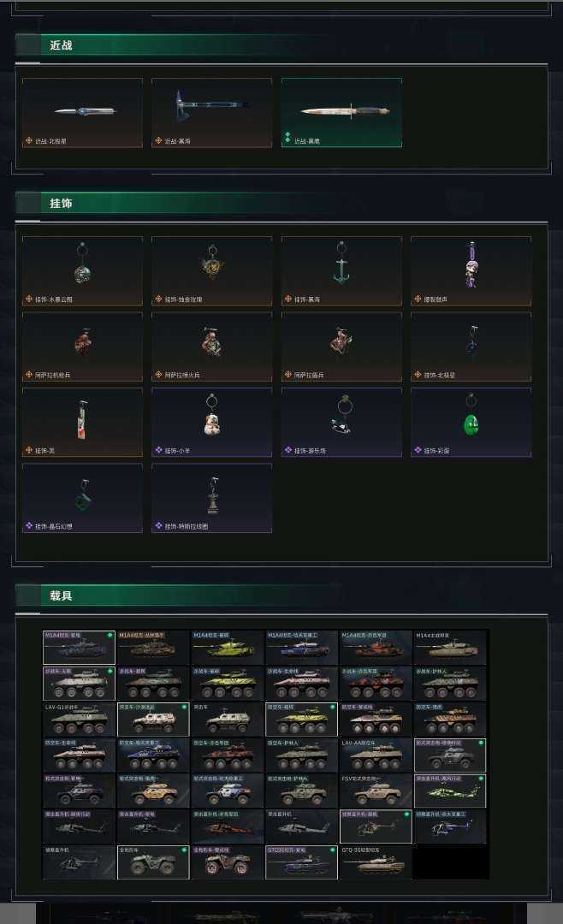Choose the 挂饰-小羊 sheep charm
The height and width of the screenshot is (924, 563).
211,422
